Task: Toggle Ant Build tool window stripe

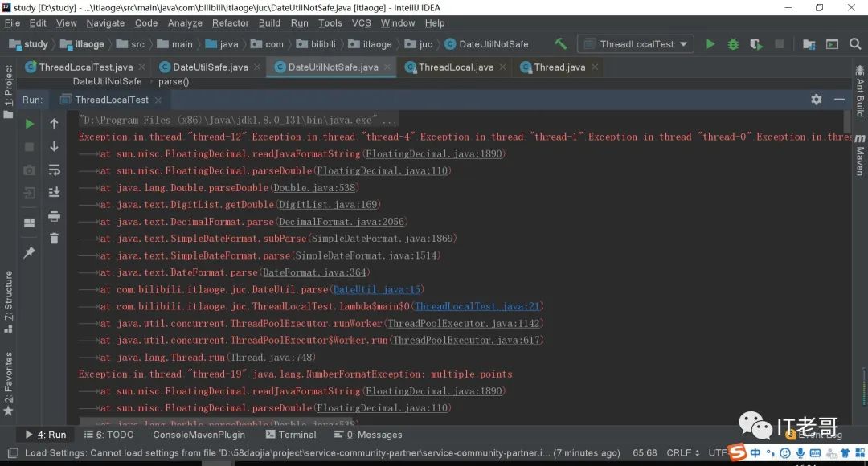Action: pyautogui.click(x=860, y=92)
